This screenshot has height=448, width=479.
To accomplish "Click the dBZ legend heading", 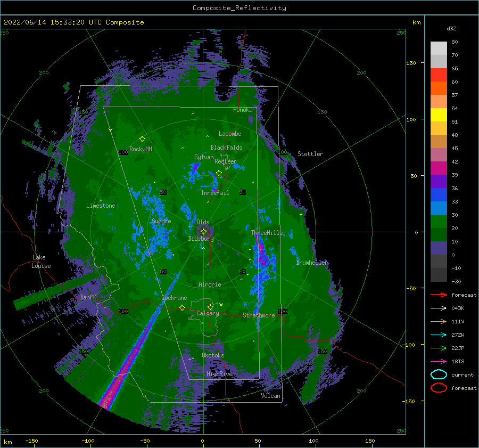I will 451,28.
